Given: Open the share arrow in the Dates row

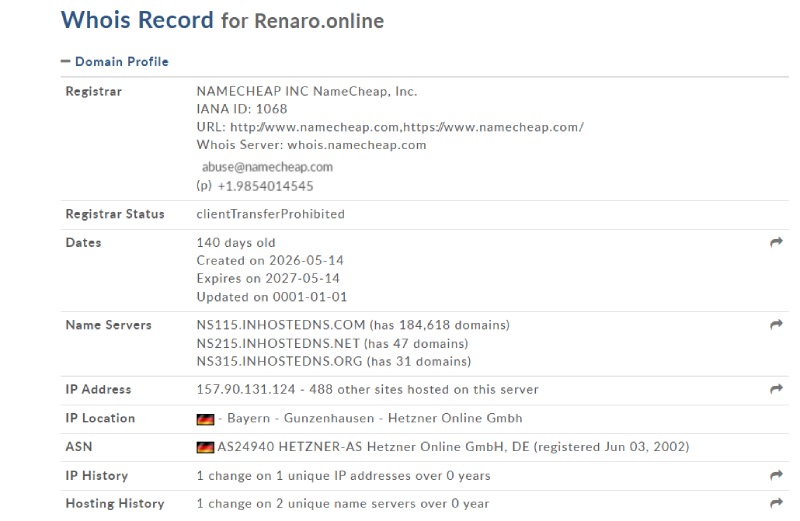Looking at the screenshot, I should (776, 242).
